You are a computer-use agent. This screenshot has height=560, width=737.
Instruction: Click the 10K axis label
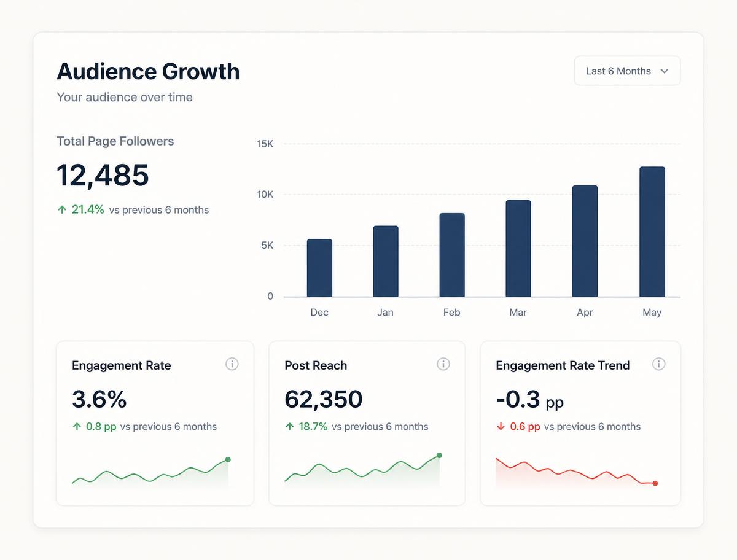click(265, 195)
